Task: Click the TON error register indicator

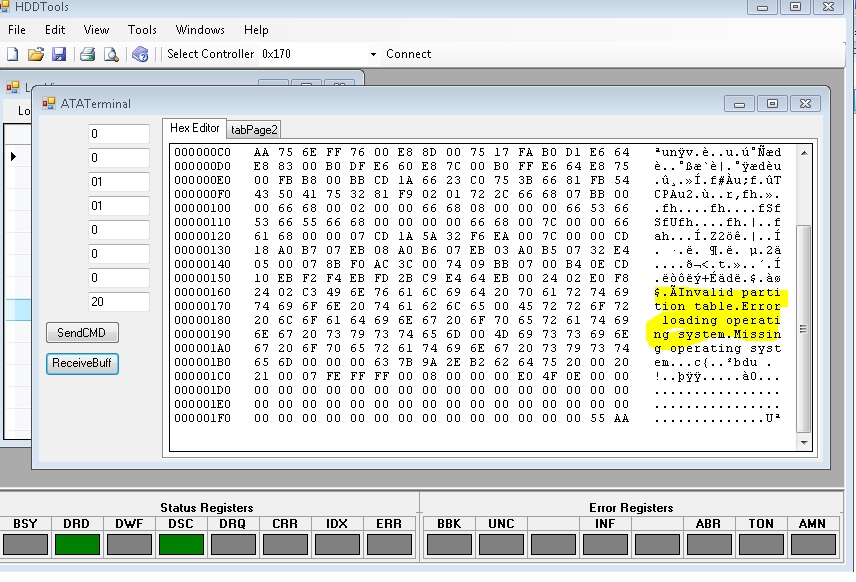Action: pyautogui.click(x=761, y=544)
